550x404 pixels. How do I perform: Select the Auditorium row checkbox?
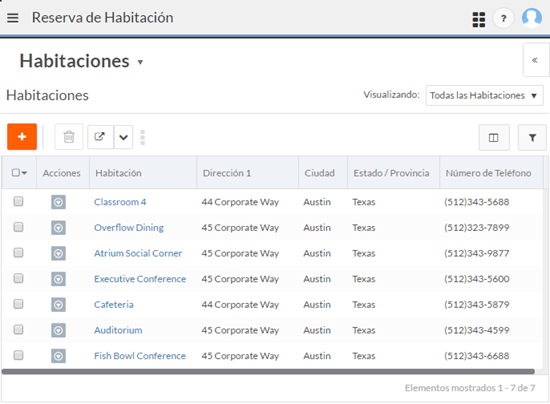pyautogui.click(x=18, y=330)
